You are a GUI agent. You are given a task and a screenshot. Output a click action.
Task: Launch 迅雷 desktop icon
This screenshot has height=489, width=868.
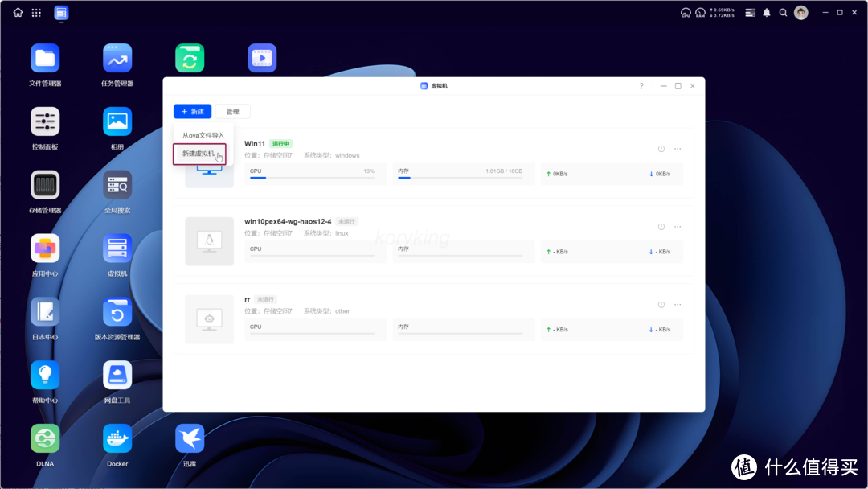point(190,438)
